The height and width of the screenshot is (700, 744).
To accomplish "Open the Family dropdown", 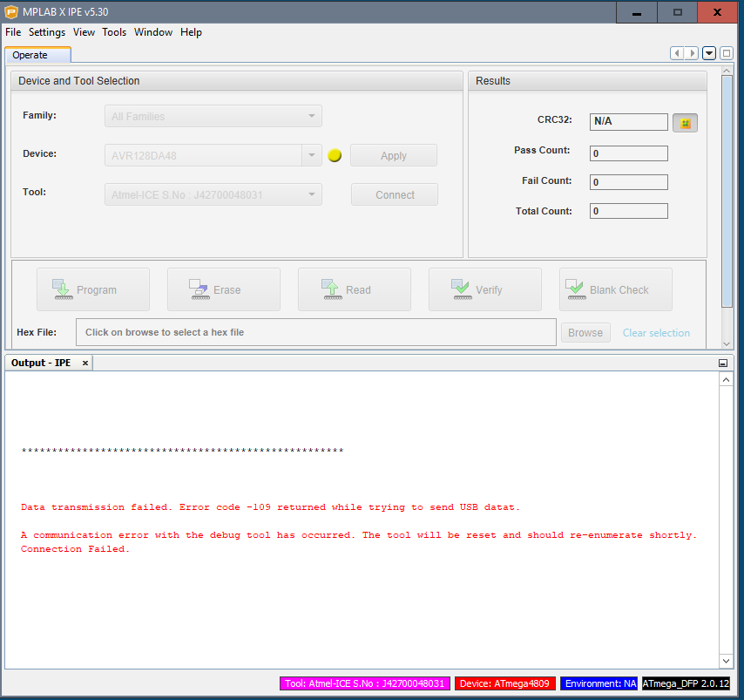I will 213,116.
